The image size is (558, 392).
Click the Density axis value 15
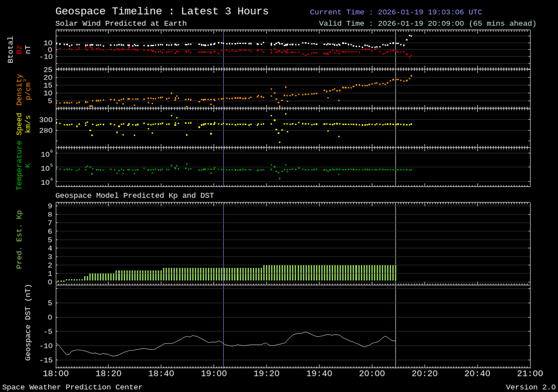coord(48,85)
